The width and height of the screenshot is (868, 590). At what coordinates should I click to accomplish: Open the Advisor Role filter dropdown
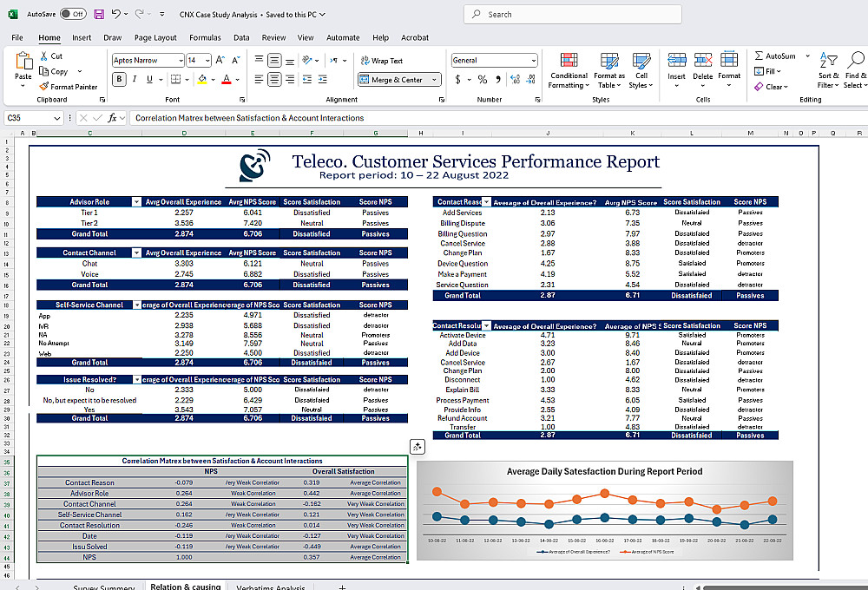pyautogui.click(x=136, y=202)
